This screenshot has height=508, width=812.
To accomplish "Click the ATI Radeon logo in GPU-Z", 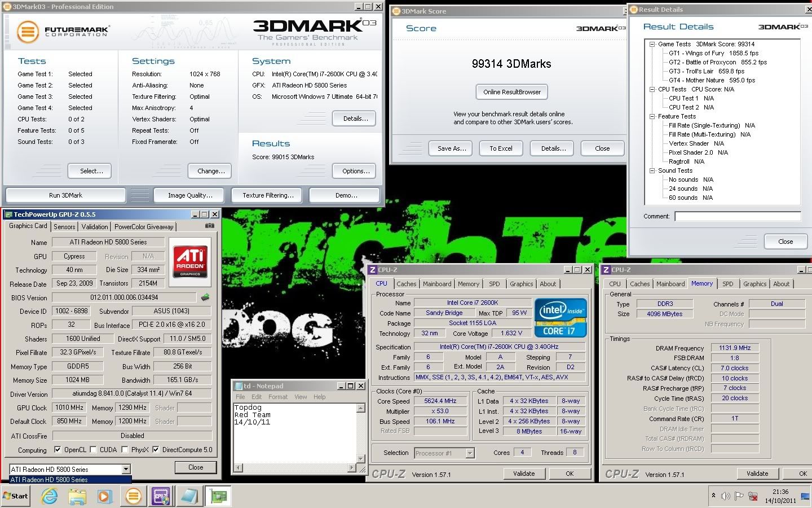I will pyautogui.click(x=190, y=261).
